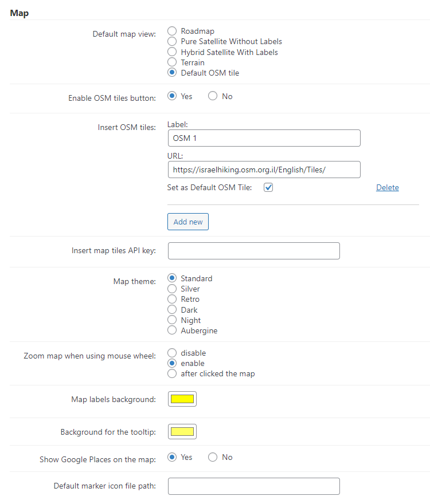Set Enable OSM tiles button to Yes
This screenshot has height=504, width=430.
172,96
